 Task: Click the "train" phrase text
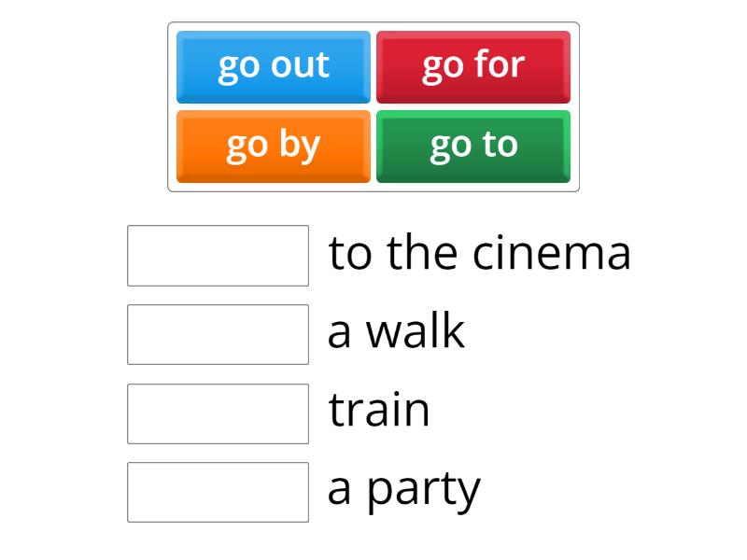(379, 412)
